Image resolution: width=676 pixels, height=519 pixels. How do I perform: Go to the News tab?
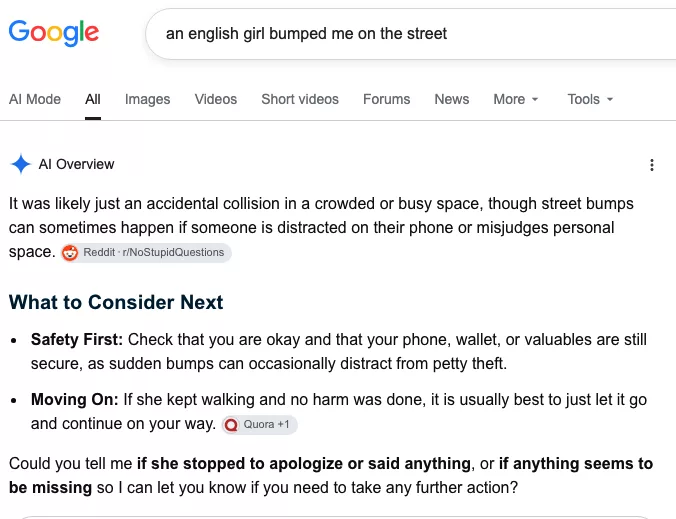(451, 100)
